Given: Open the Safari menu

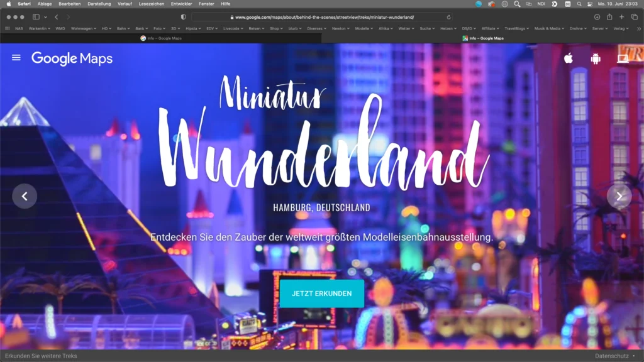Looking at the screenshot, I should tap(25, 4).
